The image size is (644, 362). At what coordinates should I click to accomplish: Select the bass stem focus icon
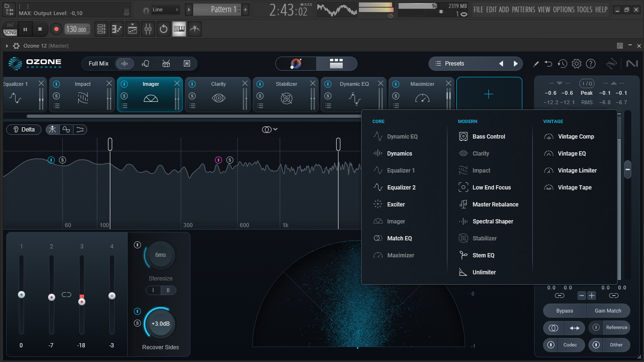coord(187,64)
